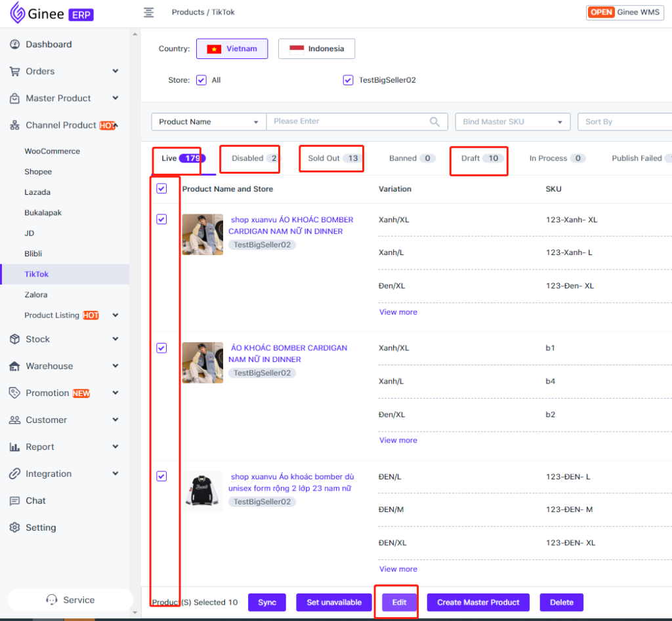Screen dimensions: 672x621
Task: Click the Warehouse house icon
Action: (x=14, y=366)
